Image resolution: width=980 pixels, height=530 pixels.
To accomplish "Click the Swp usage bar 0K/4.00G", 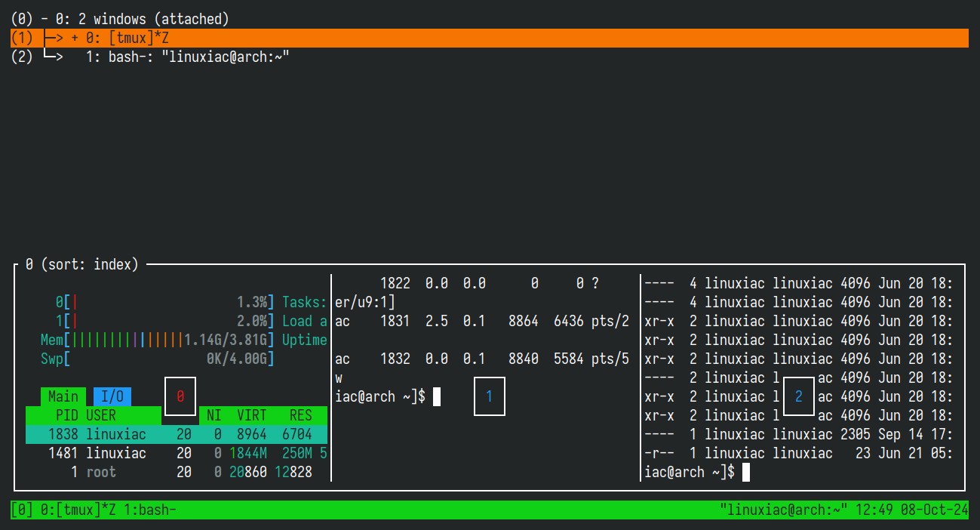I will coord(158,359).
